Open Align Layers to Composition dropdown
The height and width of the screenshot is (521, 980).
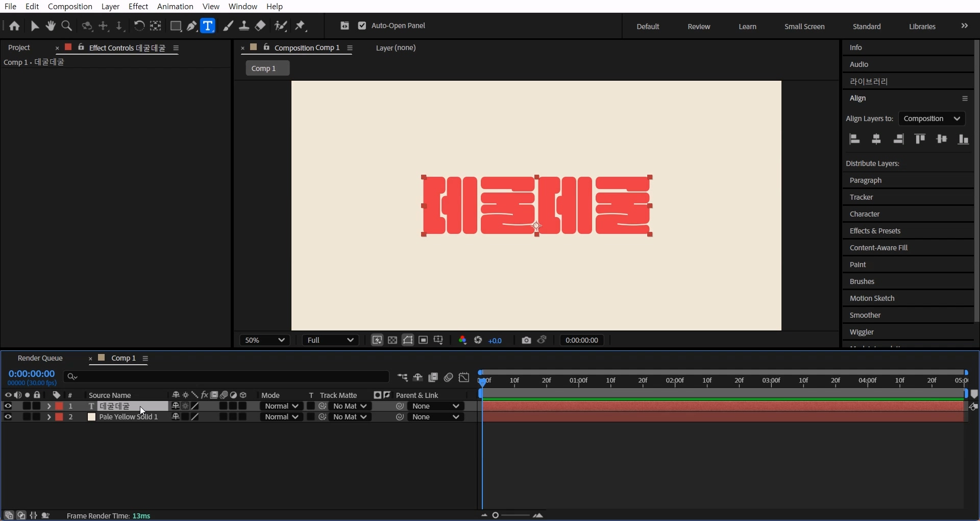tap(932, 119)
